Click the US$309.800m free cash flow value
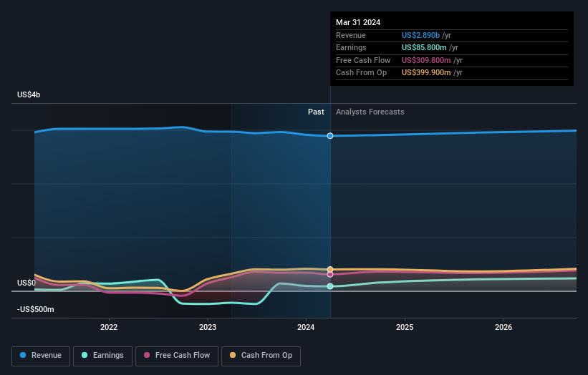The image size is (588, 375). pyautogui.click(x=428, y=61)
